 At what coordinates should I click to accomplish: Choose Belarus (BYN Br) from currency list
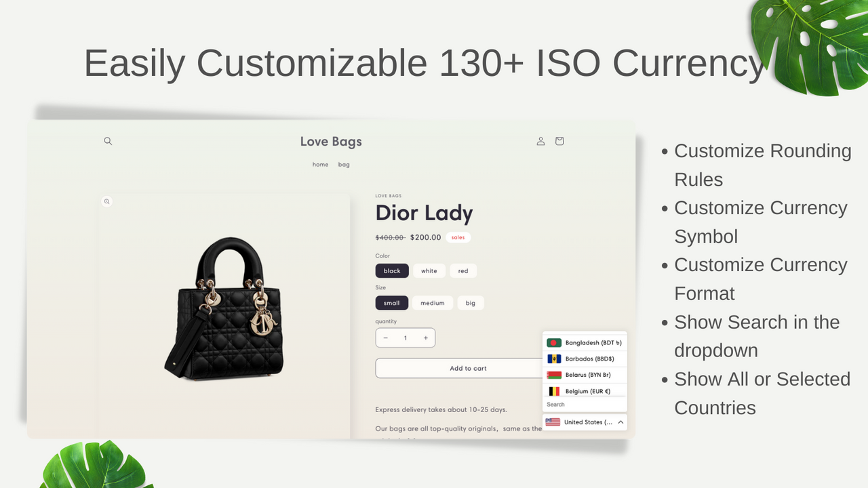pos(585,375)
